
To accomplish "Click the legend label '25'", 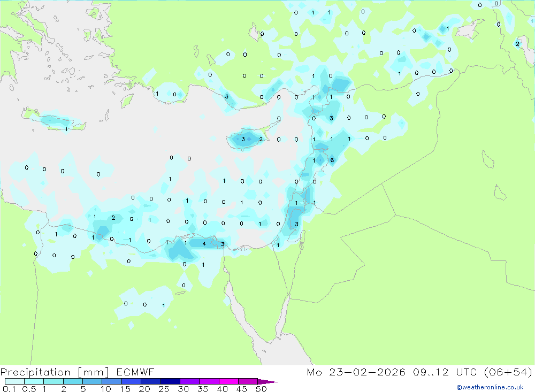I will (164, 389).
